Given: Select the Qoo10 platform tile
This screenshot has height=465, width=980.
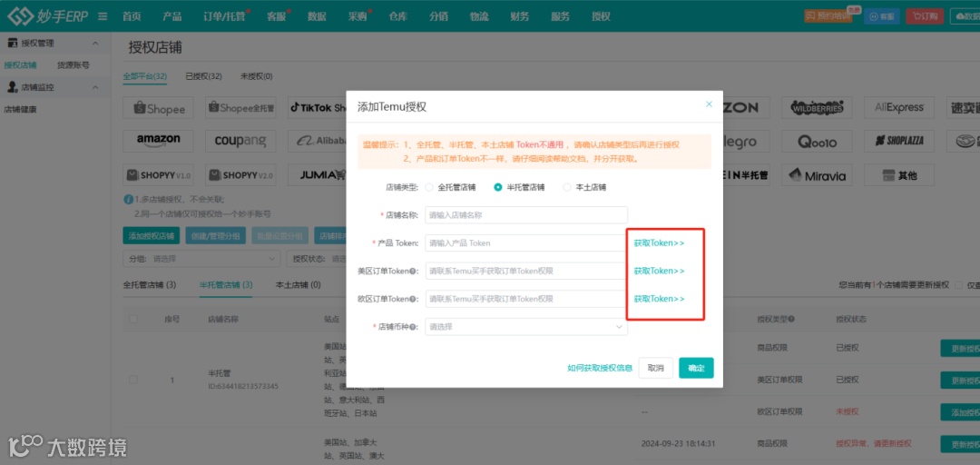Looking at the screenshot, I should tap(817, 141).
